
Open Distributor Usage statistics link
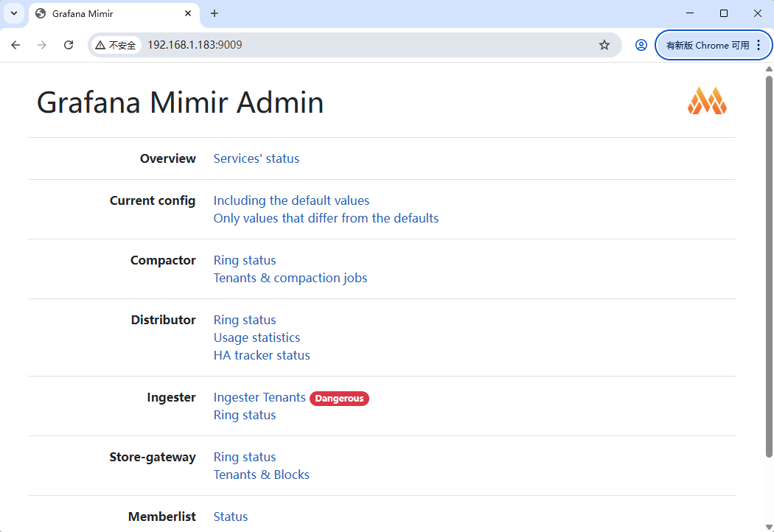257,337
